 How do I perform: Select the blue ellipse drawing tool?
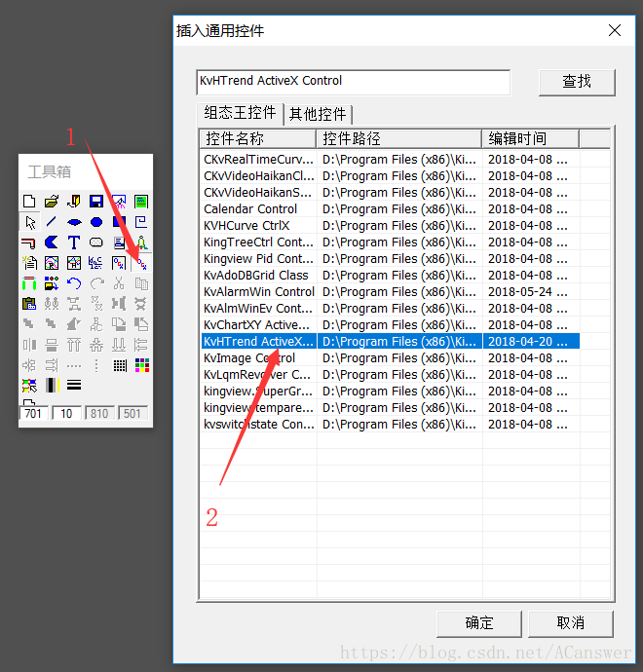point(96,222)
